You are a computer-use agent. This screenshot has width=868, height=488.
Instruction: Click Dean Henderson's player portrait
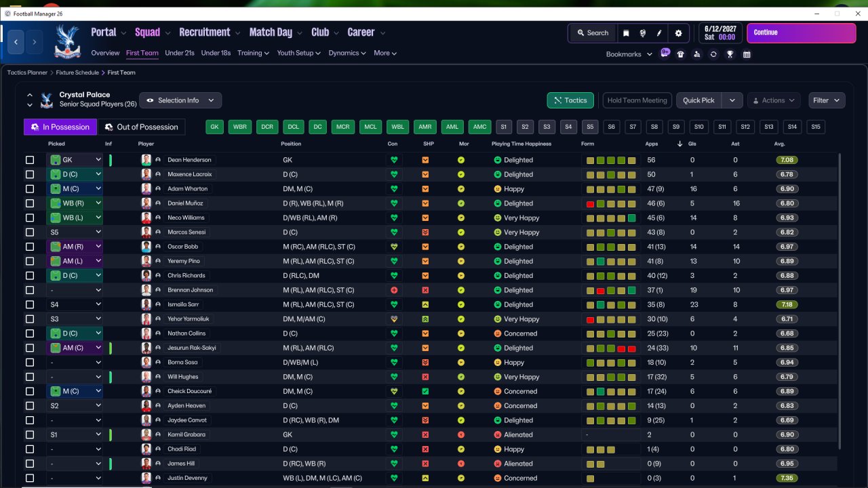point(146,160)
